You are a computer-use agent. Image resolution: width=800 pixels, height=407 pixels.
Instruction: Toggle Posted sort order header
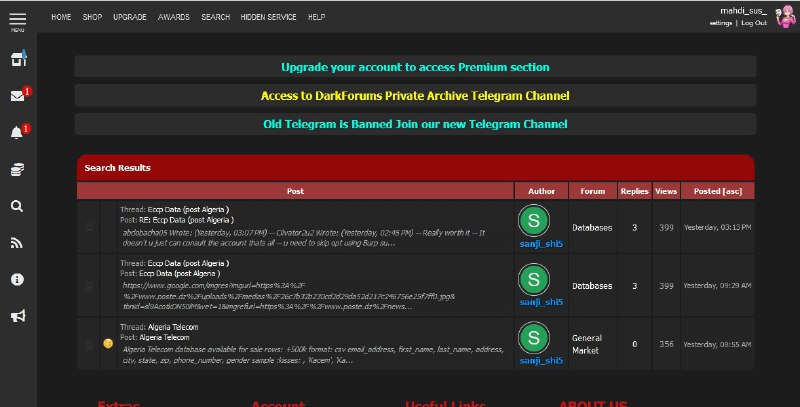pos(707,191)
